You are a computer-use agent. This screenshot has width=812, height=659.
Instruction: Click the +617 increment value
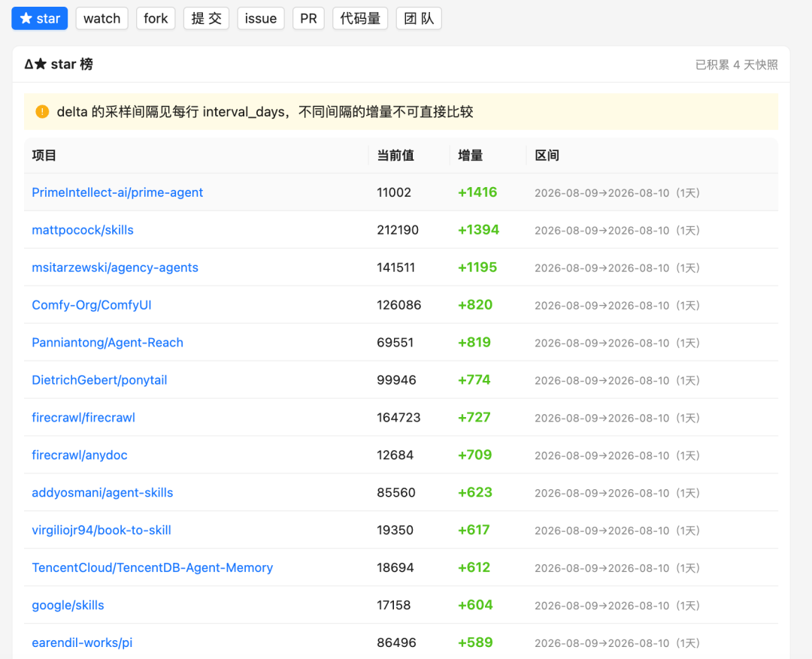pyautogui.click(x=474, y=530)
